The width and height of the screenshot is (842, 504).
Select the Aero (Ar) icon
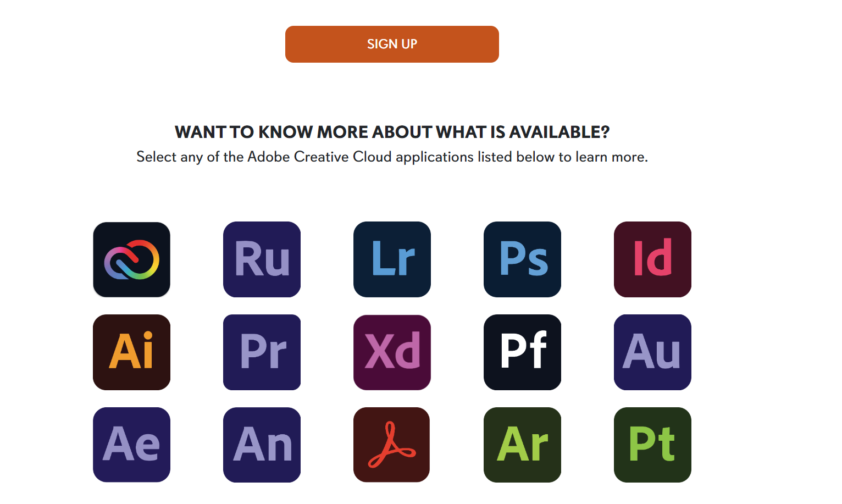(522, 445)
